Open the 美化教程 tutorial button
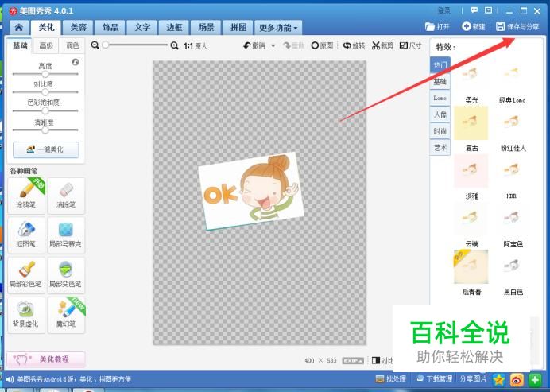 pyautogui.click(x=46, y=359)
